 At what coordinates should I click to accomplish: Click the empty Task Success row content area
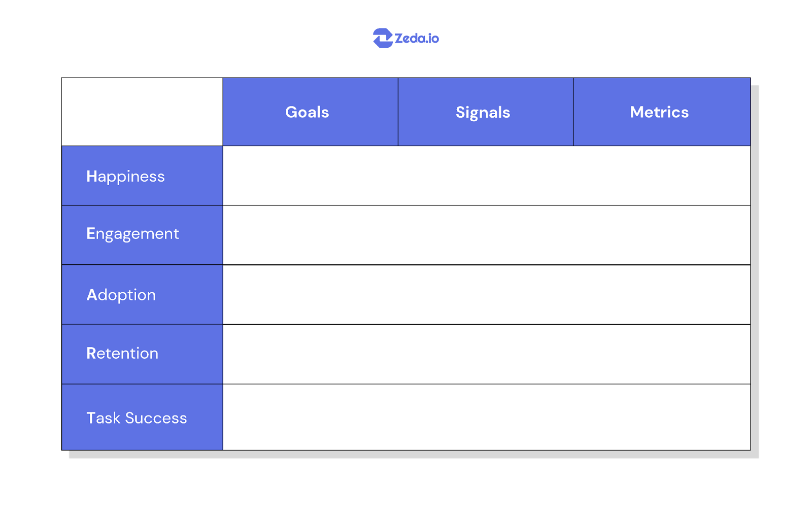tap(486, 417)
